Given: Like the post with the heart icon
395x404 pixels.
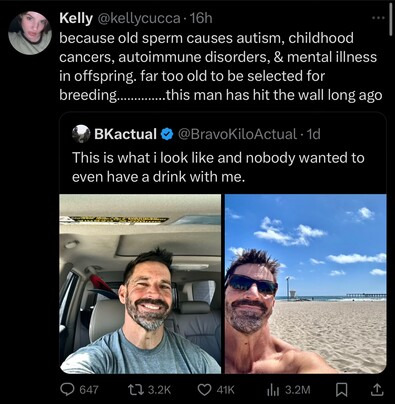Looking at the screenshot, I should tap(205, 389).
